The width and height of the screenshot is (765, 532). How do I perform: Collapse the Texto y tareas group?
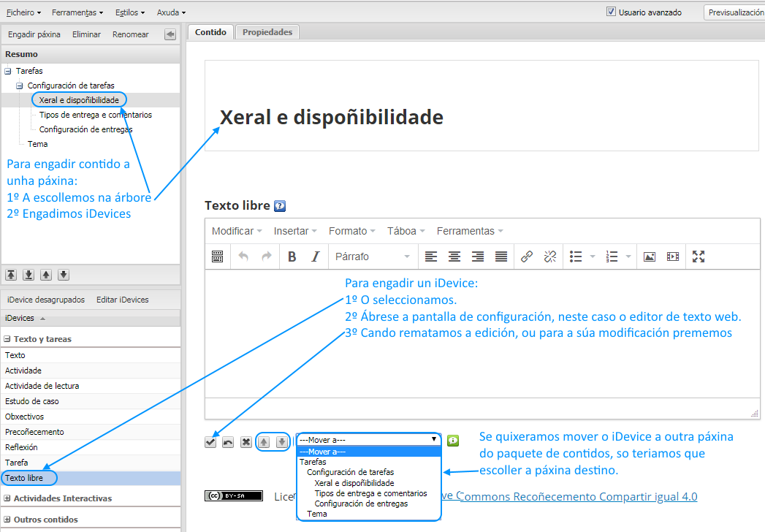point(8,339)
